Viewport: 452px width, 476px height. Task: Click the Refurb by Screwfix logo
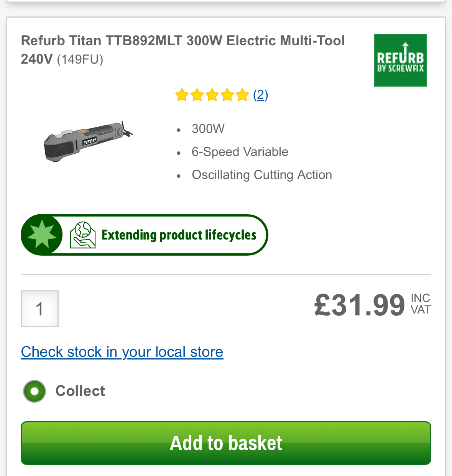click(400, 60)
